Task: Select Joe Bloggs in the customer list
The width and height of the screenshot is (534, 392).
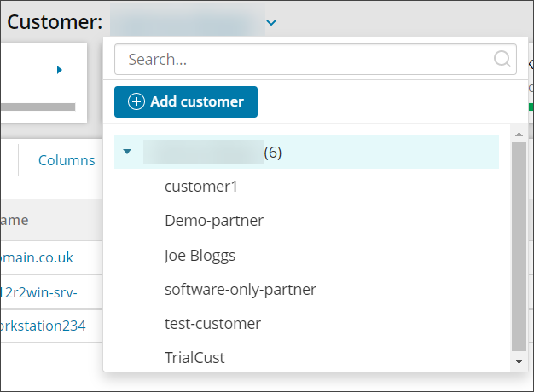Action: pos(200,255)
